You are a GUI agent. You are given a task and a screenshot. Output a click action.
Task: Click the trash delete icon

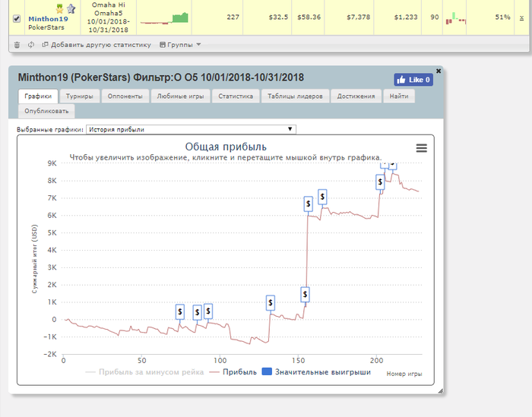(17, 45)
